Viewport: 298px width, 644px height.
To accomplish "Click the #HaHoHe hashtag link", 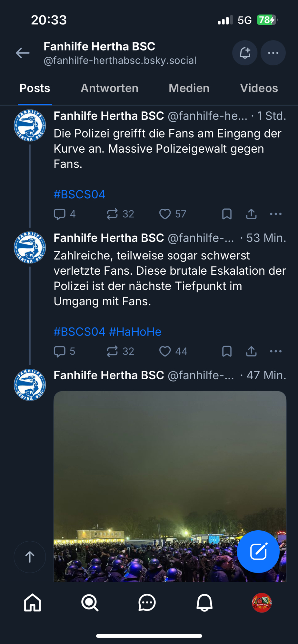I will [x=135, y=332].
